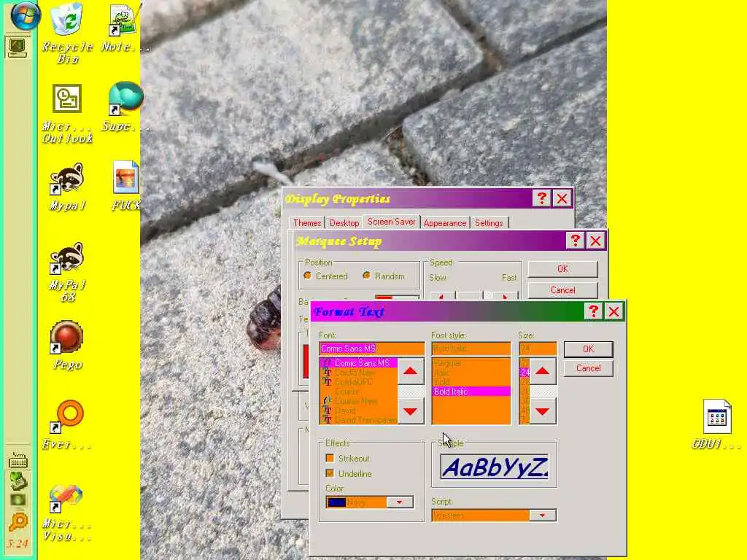747x560 pixels.
Task: Click the orange magnifier tray icon
Action: point(18,522)
